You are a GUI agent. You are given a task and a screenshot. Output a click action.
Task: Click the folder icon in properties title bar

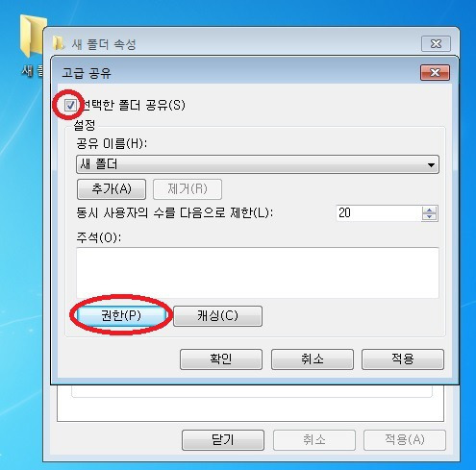[59, 43]
